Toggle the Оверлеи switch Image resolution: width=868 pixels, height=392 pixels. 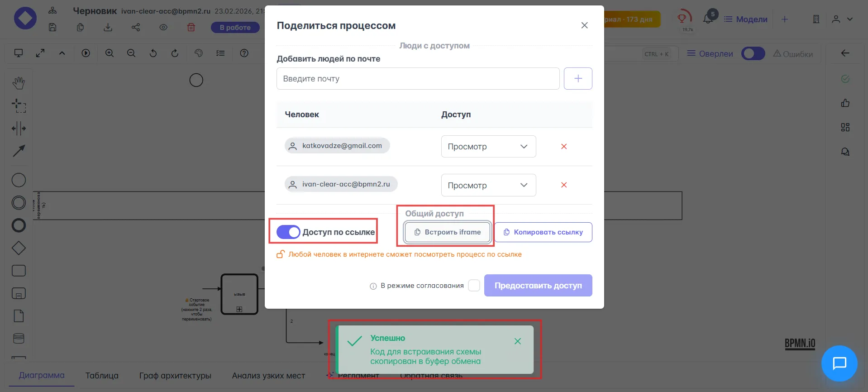coord(753,53)
